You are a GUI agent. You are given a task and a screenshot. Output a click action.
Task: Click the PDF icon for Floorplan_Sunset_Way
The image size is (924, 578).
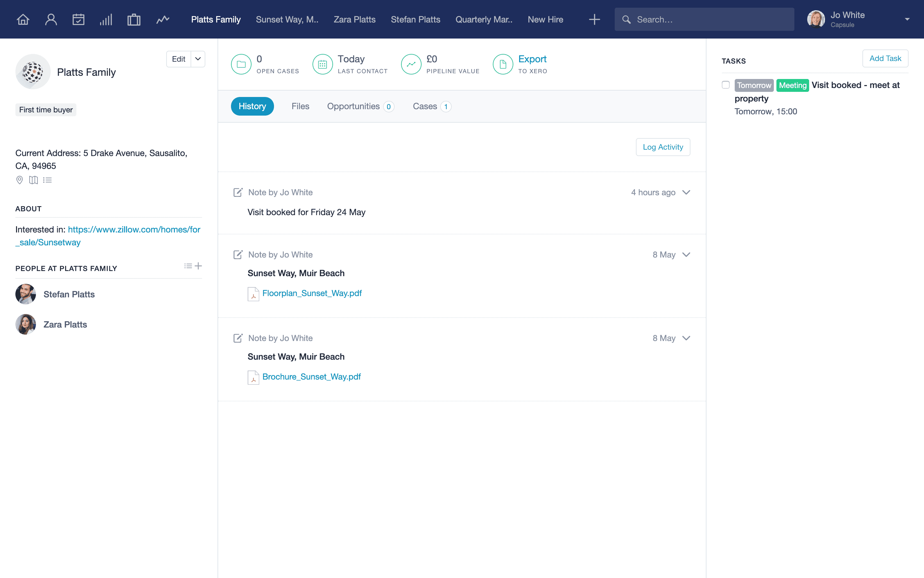point(253,294)
